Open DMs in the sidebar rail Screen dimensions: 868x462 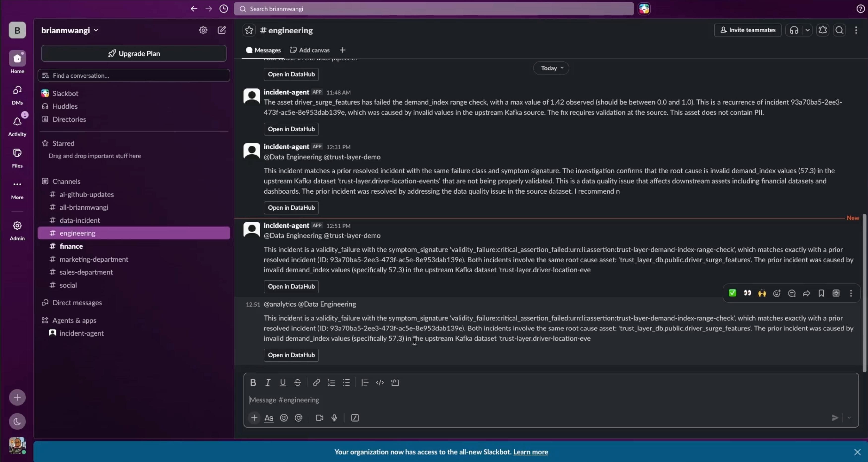17,95
